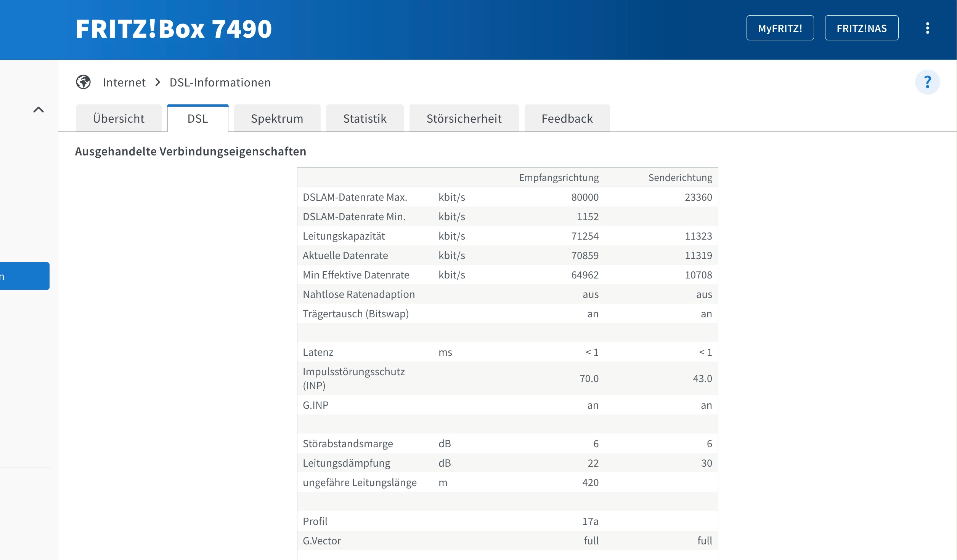
Task: Show the Störsicherheit tab
Action: (464, 118)
